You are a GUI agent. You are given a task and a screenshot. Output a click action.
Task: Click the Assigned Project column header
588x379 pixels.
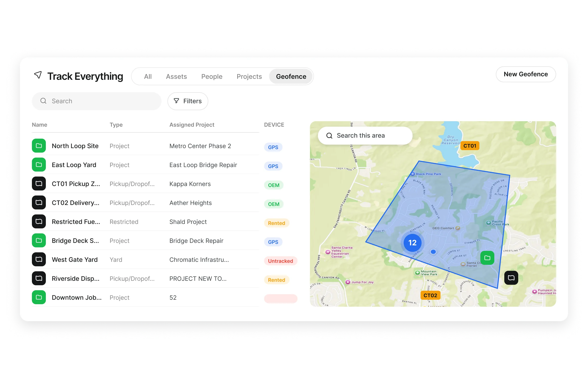click(192, 125)
